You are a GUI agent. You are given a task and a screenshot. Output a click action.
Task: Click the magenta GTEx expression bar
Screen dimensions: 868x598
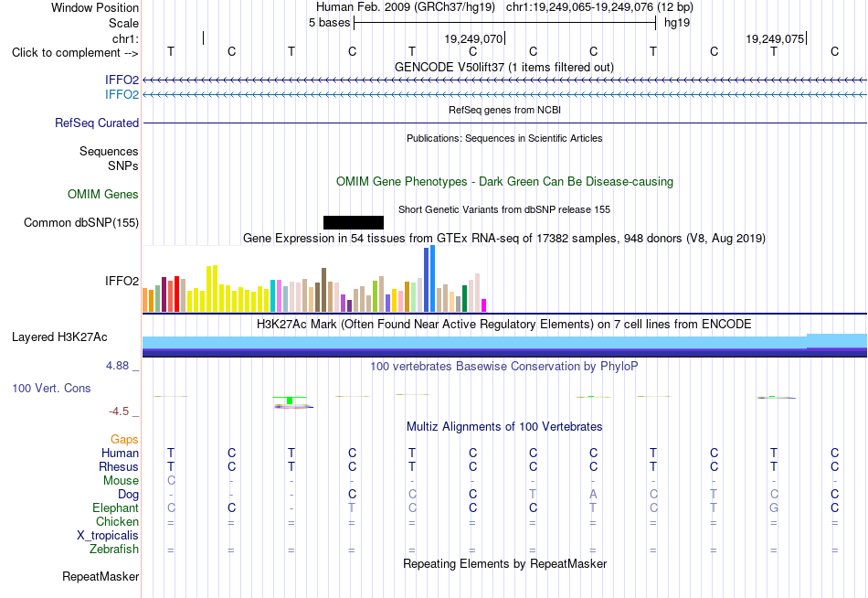[x=484, y=305]
